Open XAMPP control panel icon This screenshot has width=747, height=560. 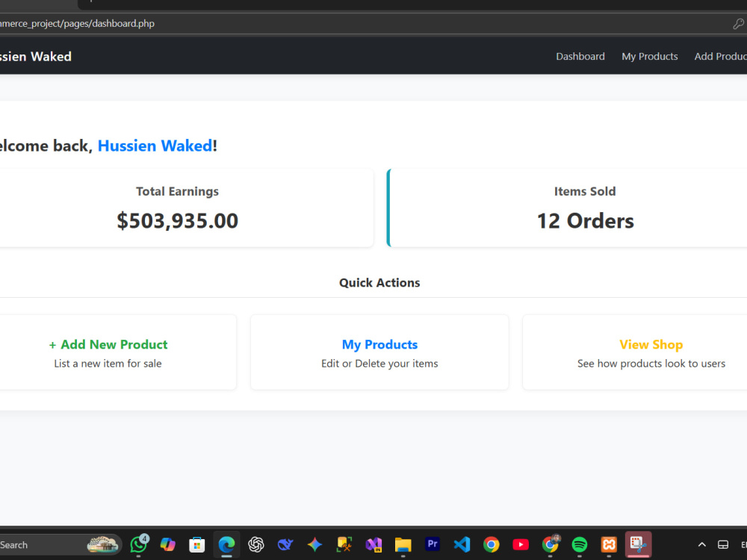coord(609,544)
